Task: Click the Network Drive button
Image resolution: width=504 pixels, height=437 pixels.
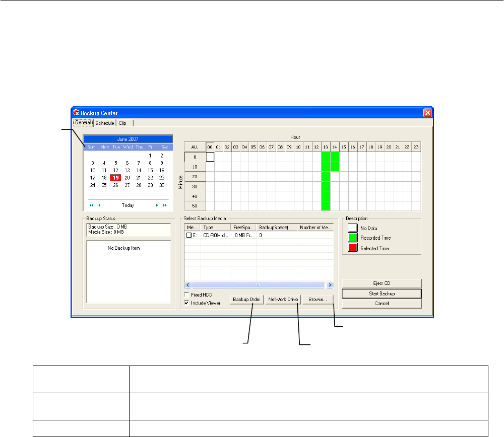Action: coord(283,300)
